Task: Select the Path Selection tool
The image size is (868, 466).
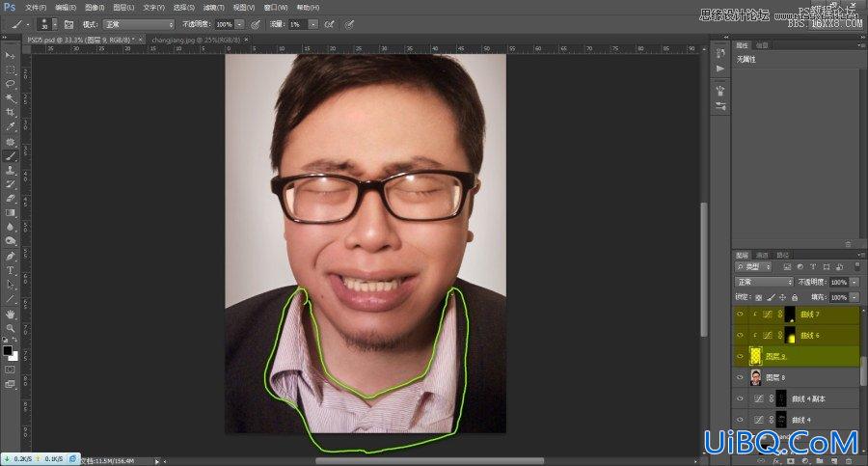Action: (10, 285)
